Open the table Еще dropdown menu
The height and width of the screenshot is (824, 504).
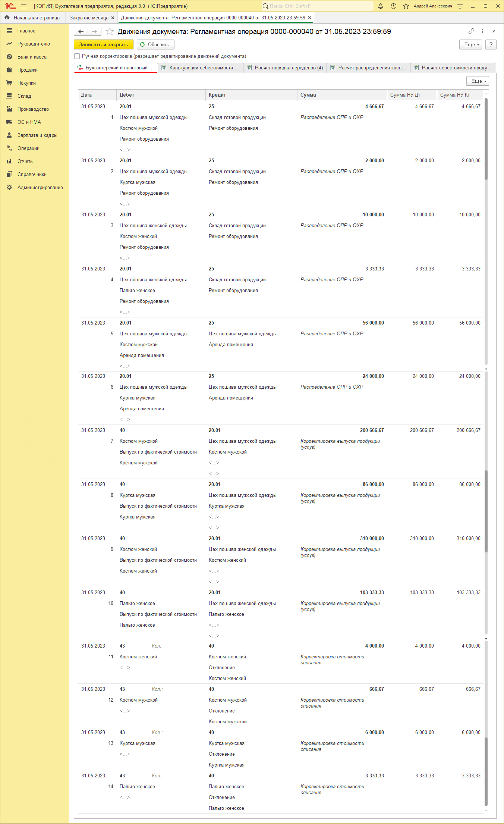coord(478,81)
